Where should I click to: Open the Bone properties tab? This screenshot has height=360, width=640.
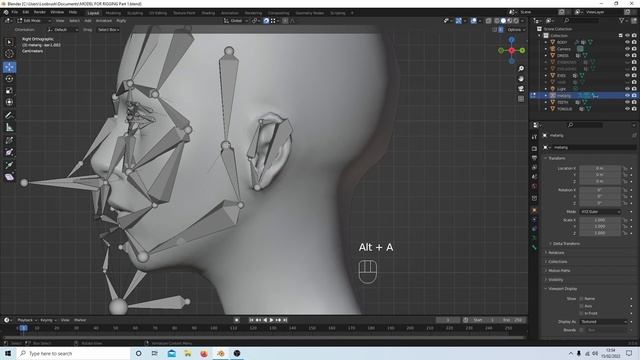coord(534,247)
